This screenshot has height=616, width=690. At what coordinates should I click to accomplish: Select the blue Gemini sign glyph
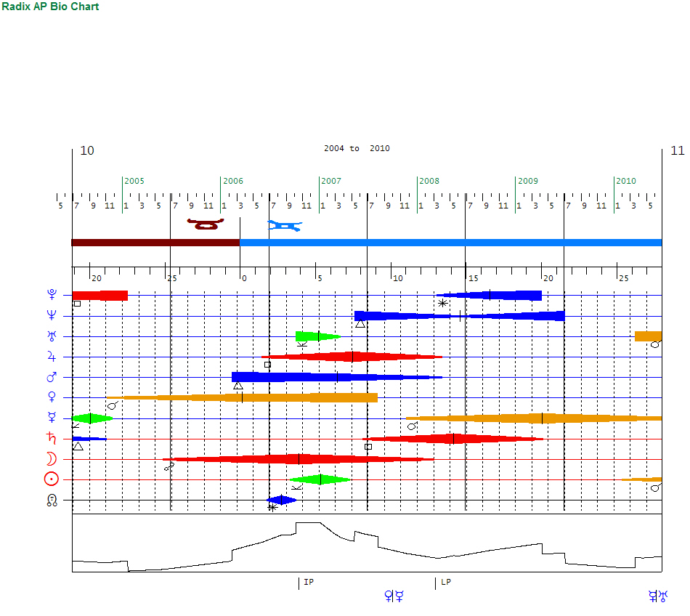[285, 226]
